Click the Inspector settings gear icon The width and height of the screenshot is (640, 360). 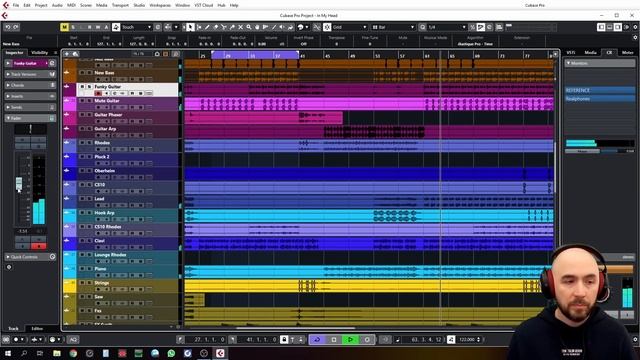[x=9, y=267]
